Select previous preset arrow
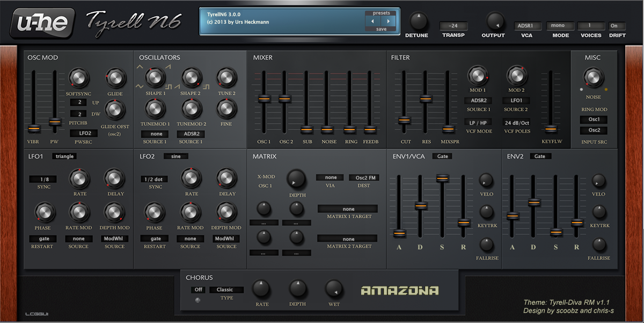644x323 pixels. pos(373,21)
